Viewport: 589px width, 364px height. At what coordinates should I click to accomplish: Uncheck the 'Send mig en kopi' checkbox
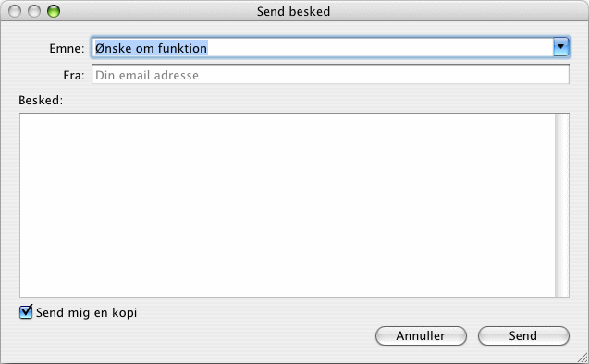point(26,312)
